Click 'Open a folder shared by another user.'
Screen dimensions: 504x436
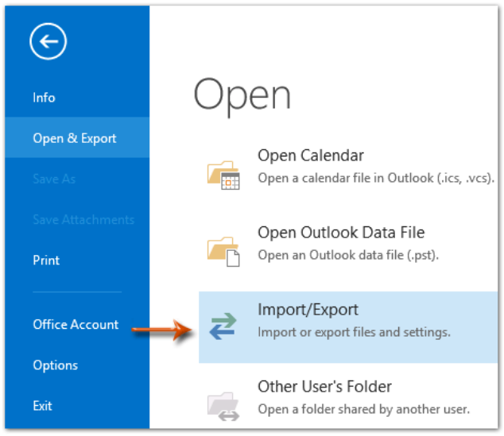(x=364, y=409)
